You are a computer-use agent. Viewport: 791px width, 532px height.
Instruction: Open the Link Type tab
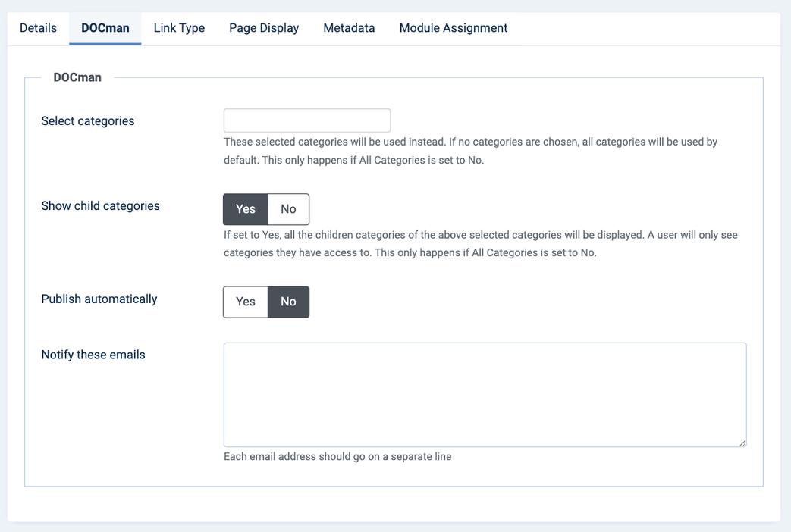pos(179,28)
